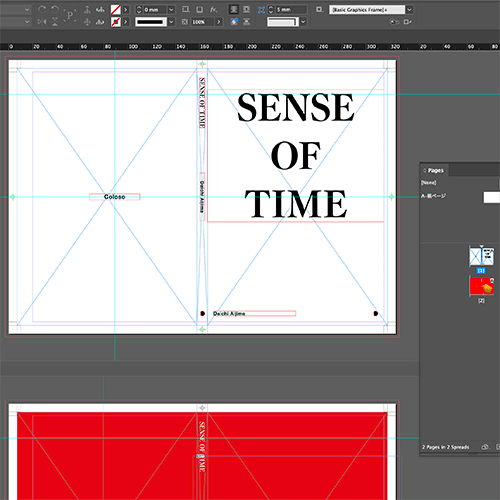Image resolution: width=500 pixels, height=500 pixels.
Task: Open the stroke style line dropdown
Action: (171, 22)
